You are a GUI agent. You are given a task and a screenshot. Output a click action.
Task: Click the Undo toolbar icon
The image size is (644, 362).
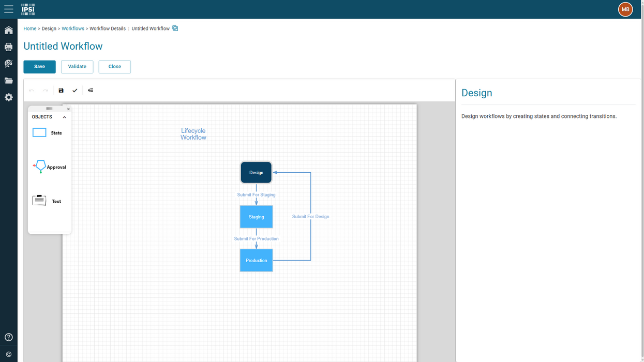pos(32,90)
